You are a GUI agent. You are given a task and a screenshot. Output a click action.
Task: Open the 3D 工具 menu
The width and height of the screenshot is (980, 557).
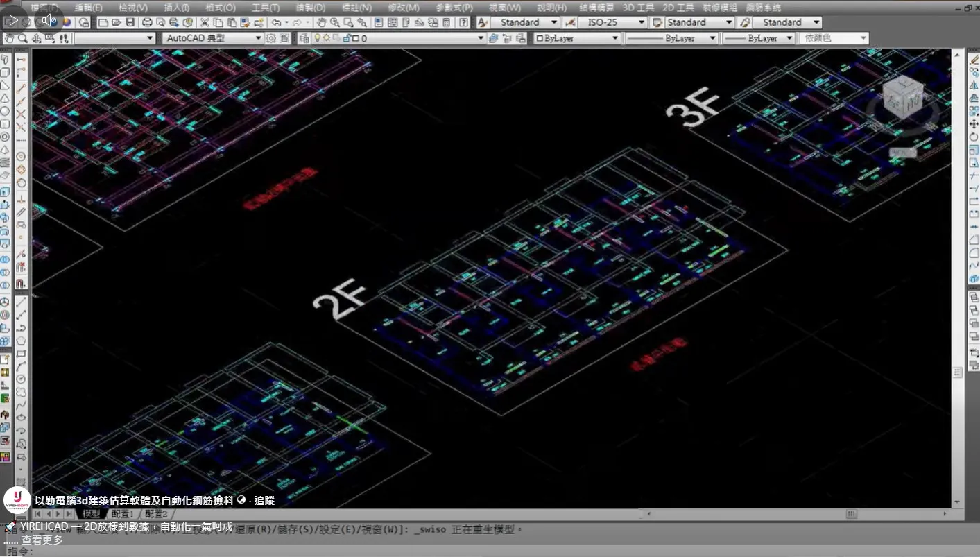(638, 8)
